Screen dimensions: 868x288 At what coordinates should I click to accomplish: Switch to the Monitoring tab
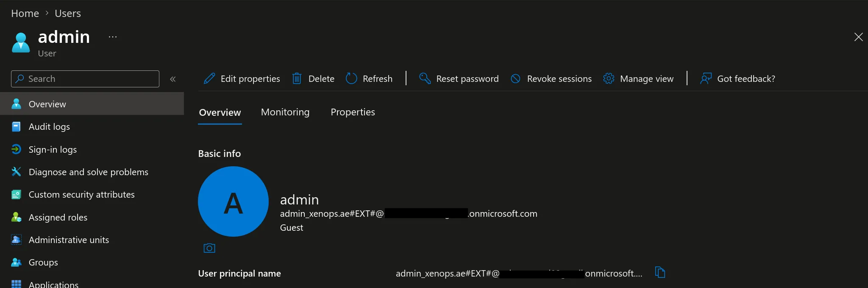point(285,112)
